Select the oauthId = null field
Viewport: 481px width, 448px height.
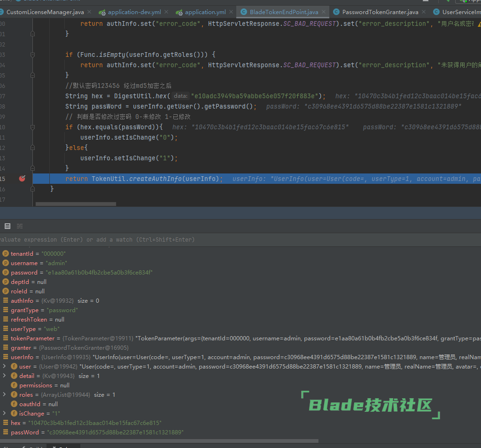(240, 404)
